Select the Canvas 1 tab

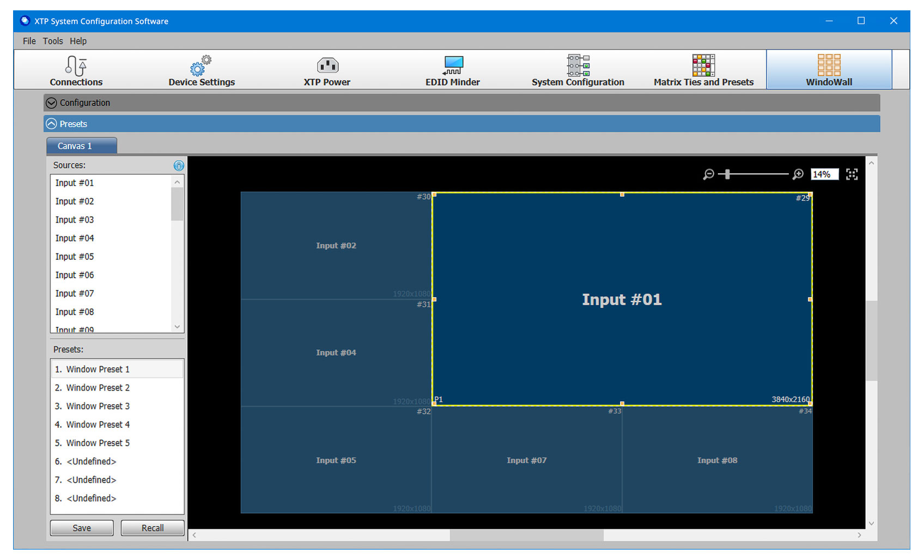pos(82,146)
